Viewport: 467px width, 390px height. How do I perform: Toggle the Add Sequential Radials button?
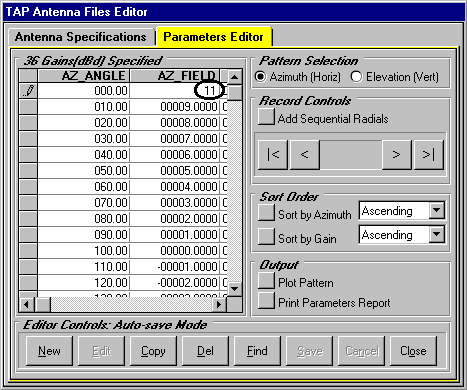pos(266,118)
